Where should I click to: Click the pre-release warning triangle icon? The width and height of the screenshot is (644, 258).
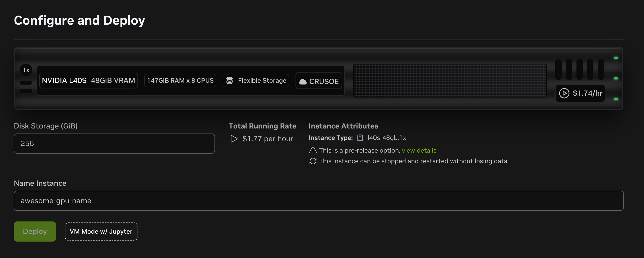[x=313, y=150]
